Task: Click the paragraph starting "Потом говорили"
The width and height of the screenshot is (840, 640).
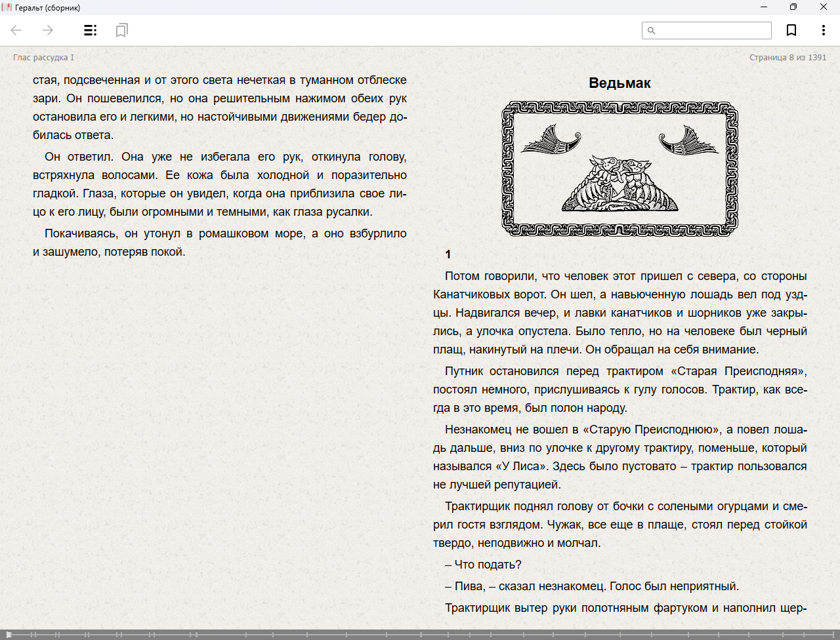Action: tap(619, 313)
